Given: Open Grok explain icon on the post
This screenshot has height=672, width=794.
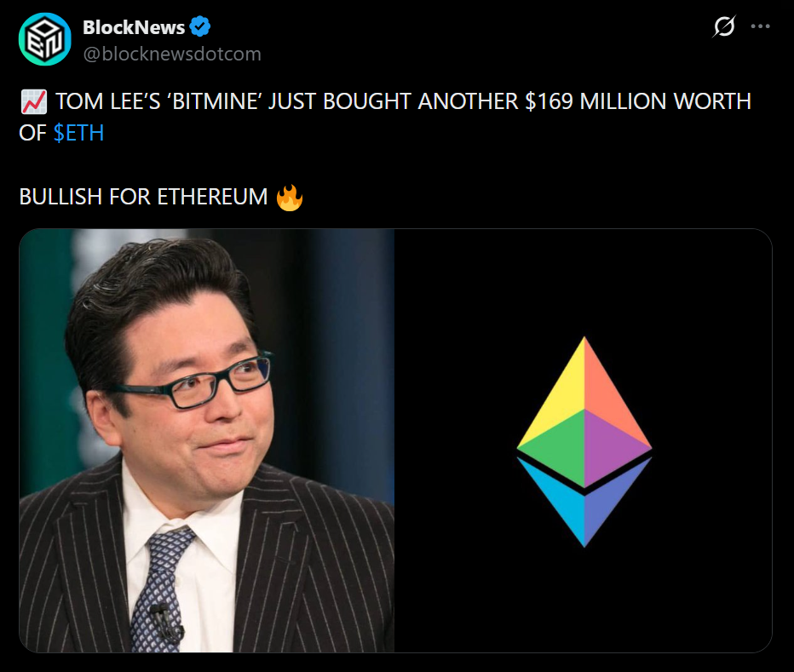Looking at the screenshot, I should 724,26.
